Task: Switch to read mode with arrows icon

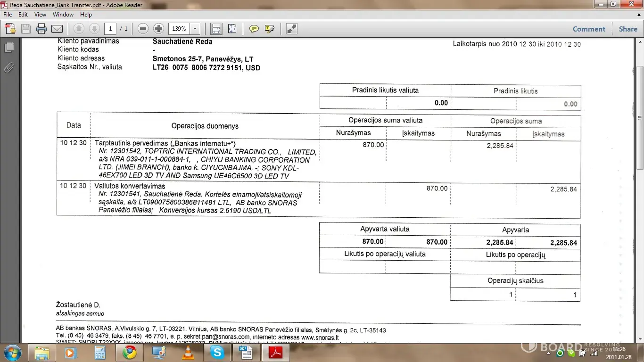Action: click(x=292, y=29)
